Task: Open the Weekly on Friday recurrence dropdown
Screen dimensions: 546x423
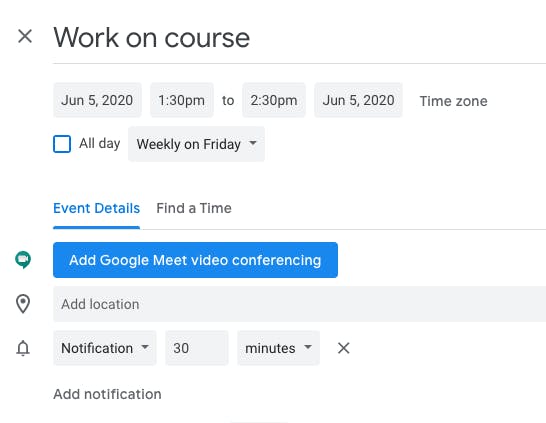Action: coord(196,144)
